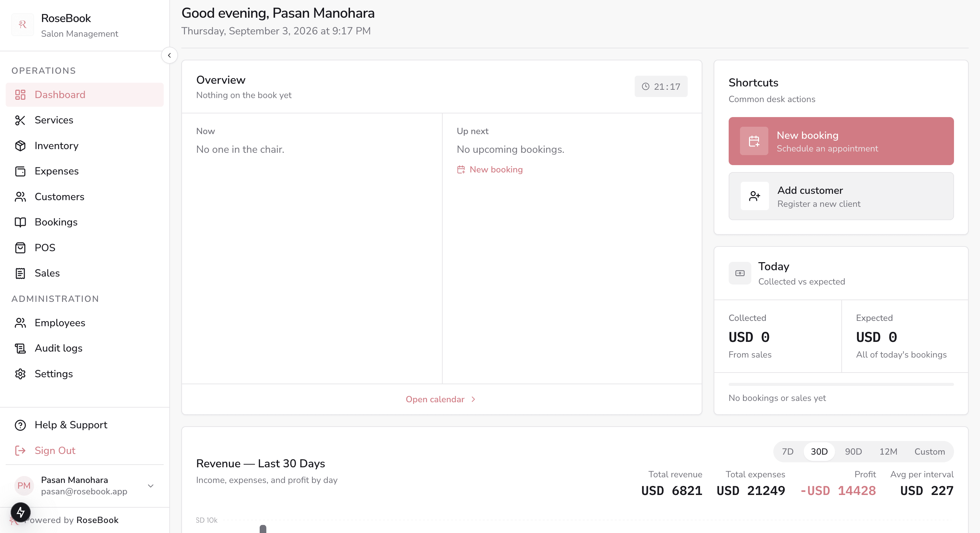This screenshot has width=980, height=533.
Task: Click the collected vs expected progress bar
Action: click(x=840, y=384)
